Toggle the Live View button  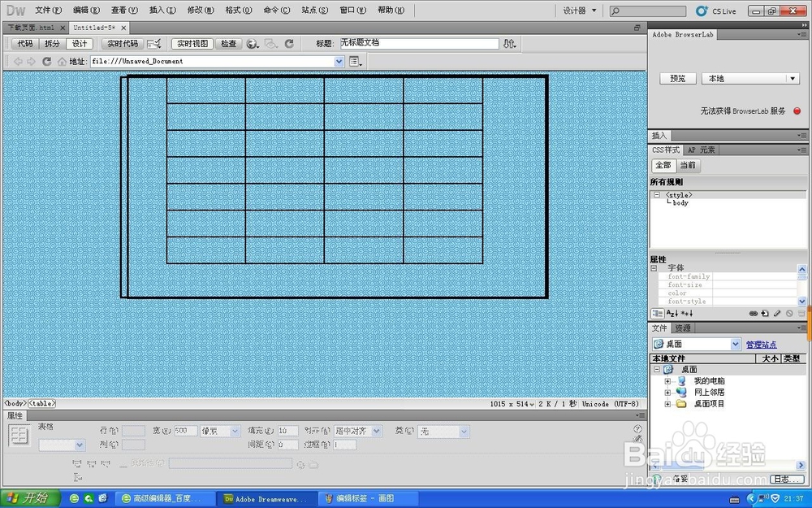192,44
